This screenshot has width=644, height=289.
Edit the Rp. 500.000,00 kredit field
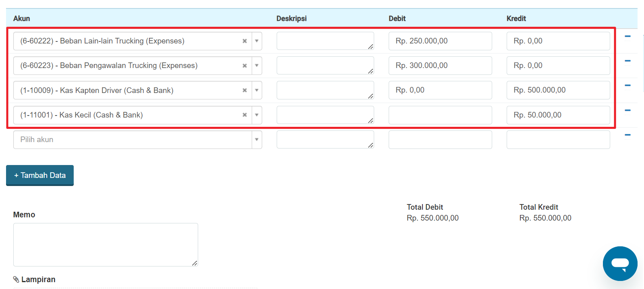[x=558, y=90]
